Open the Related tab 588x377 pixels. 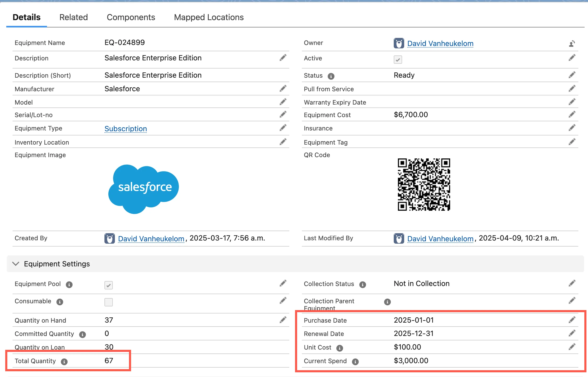[x=74, y=17]
